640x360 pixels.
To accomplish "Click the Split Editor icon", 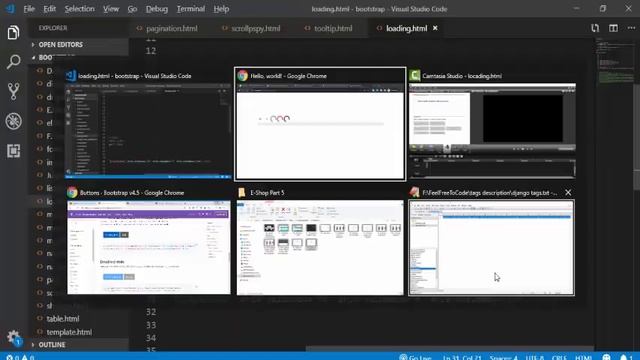I will (613, 28).
